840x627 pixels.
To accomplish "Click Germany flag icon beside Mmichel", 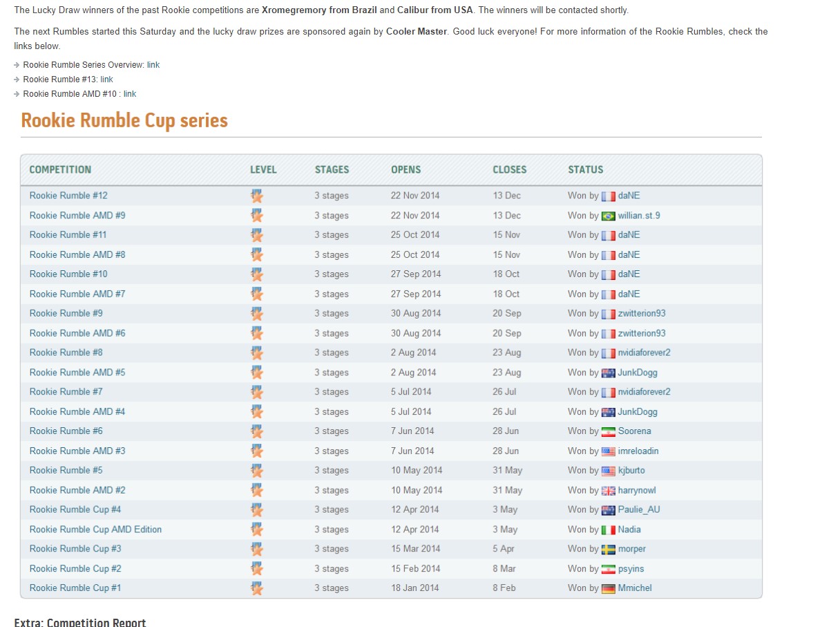I will pos(608,588).
